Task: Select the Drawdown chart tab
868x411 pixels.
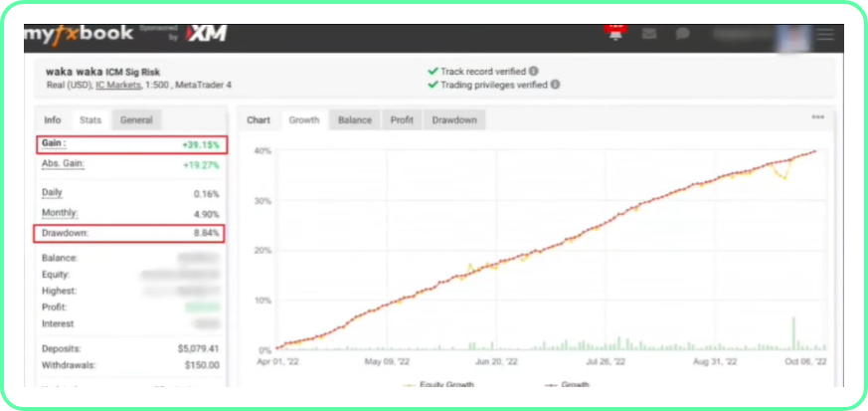Action: click(x=454, y=120)
